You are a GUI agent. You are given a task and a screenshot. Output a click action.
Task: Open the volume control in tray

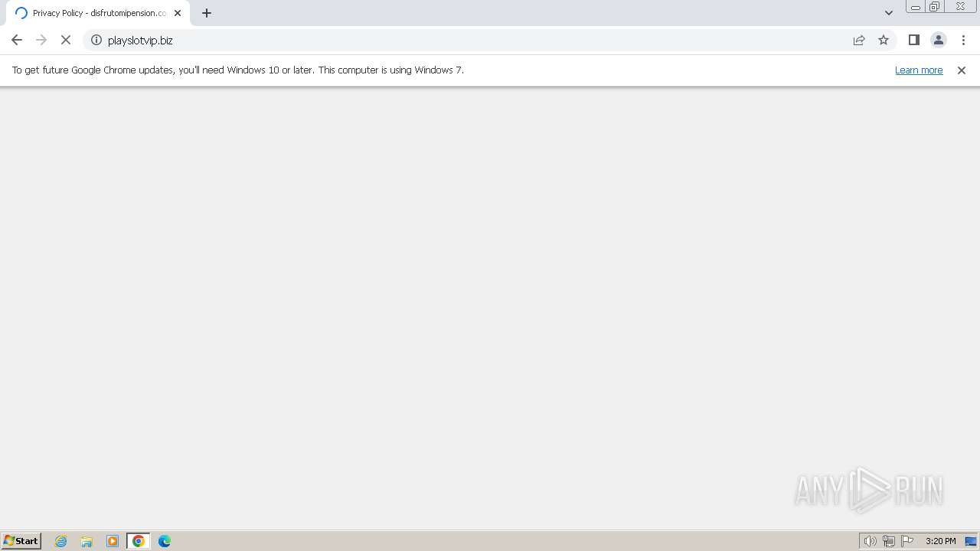coord(871,541)
